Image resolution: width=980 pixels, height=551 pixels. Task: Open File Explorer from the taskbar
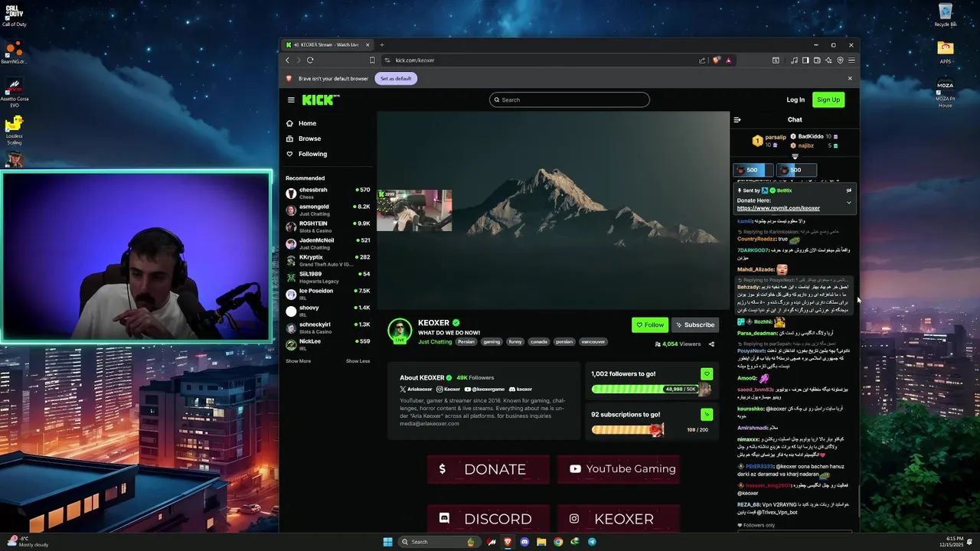click(541, 542)
